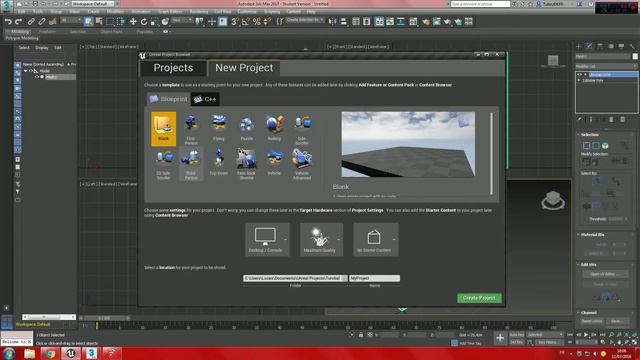The height and width of the screenshot is (360, 640).
Task: Open the Create Selection Set dropdown
Action: 305,20
